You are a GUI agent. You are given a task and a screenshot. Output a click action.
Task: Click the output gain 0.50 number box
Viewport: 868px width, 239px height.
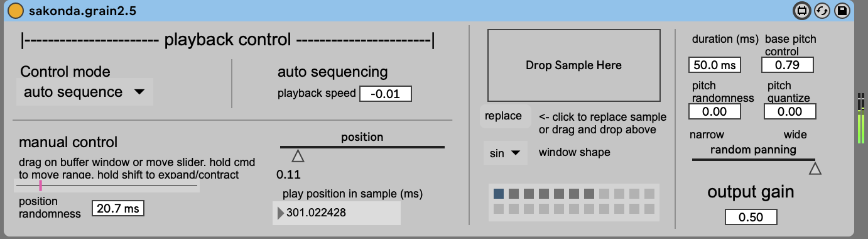pos(751,217)
